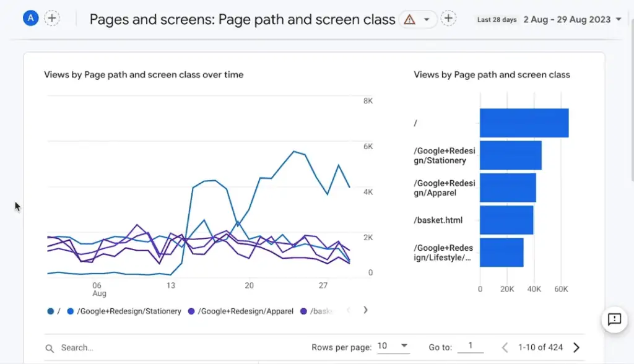Click the legend's right scroll arrow
Image resolution: width=634 pixels, height=364 pixels.
[x=365, y=311]
